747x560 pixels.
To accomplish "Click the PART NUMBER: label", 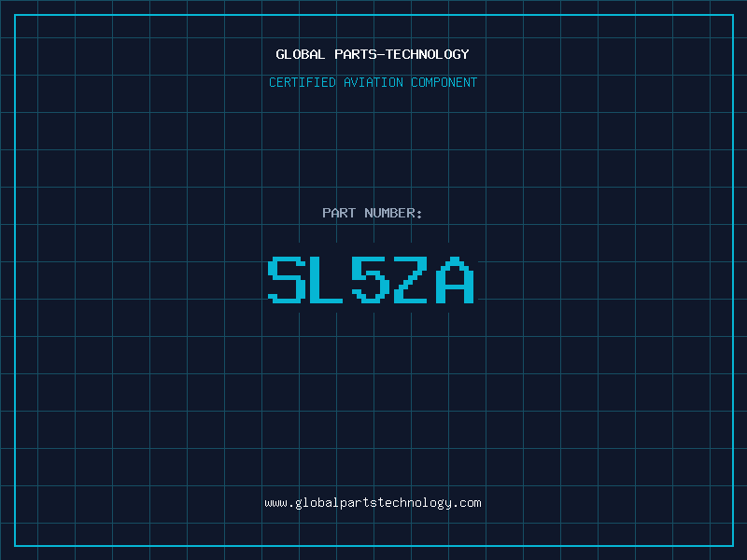I will (x=372, y=213).
